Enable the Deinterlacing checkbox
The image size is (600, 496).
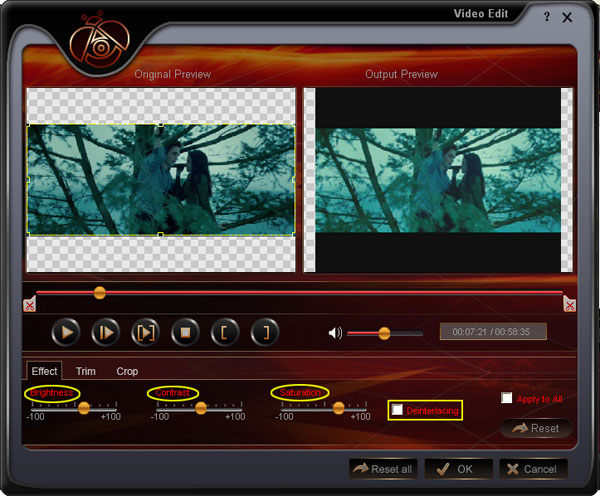398,410
